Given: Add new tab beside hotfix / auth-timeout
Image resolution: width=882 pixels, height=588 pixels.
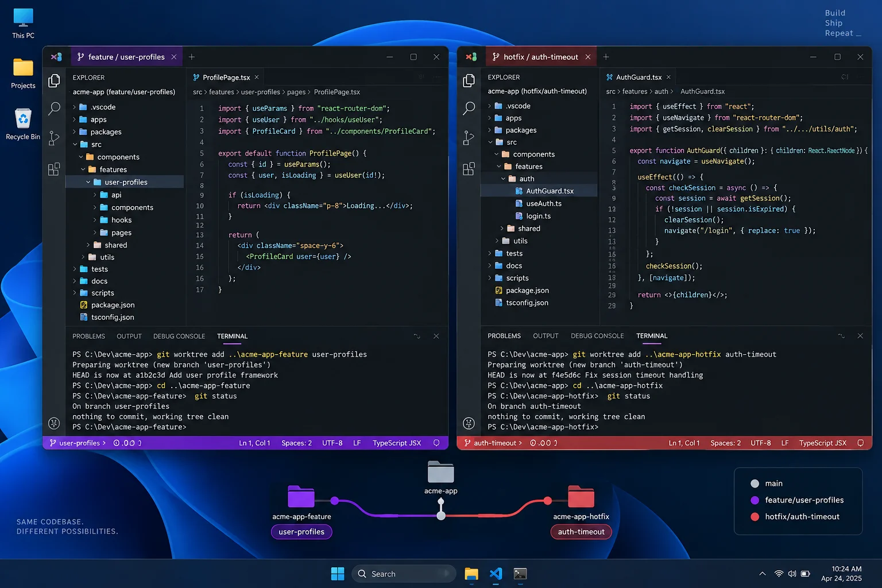Looking at the screenshot, I should [x=606, y=57].
